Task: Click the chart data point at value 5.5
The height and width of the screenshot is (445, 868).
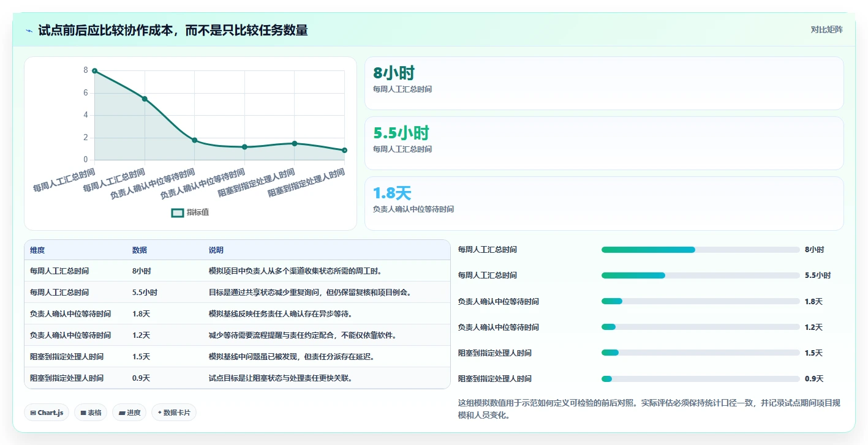Action: [x=145, y=99]
